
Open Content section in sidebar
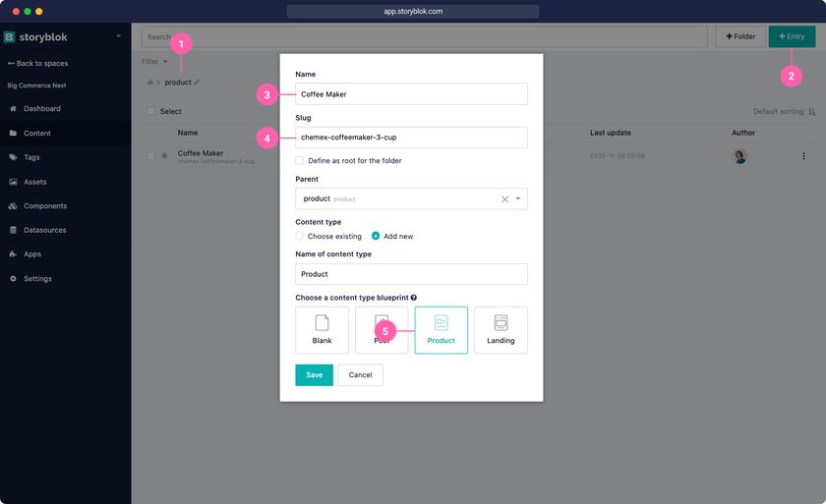tap(37, 133)
